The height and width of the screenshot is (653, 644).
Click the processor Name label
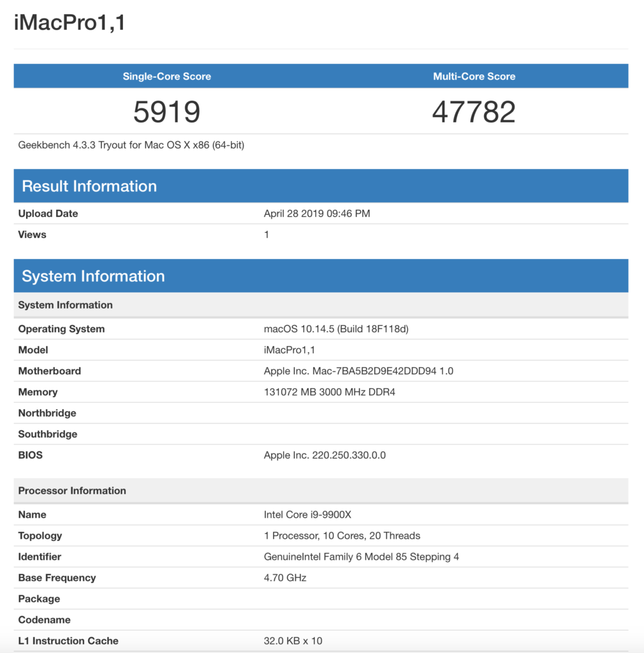pyautogui.click(x=32, y=515)
